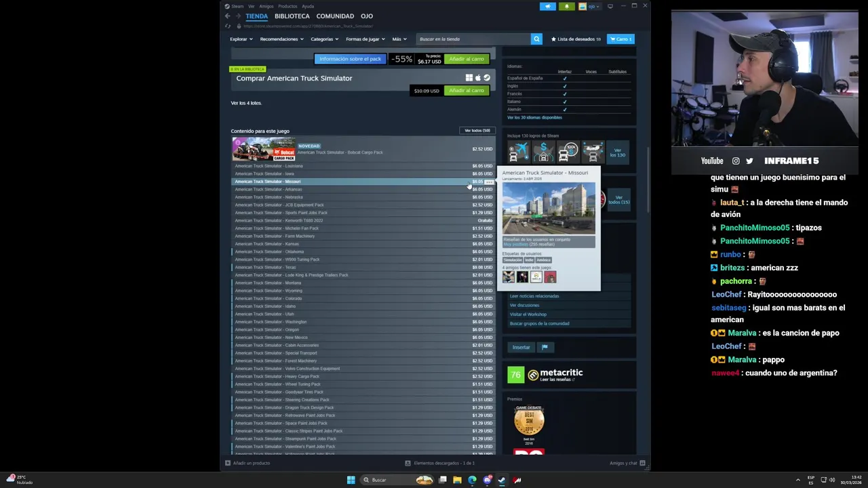Screen dimensions: 868x488
Task: Open the Carro 1 shopping cart
Action: click(620, 39)
